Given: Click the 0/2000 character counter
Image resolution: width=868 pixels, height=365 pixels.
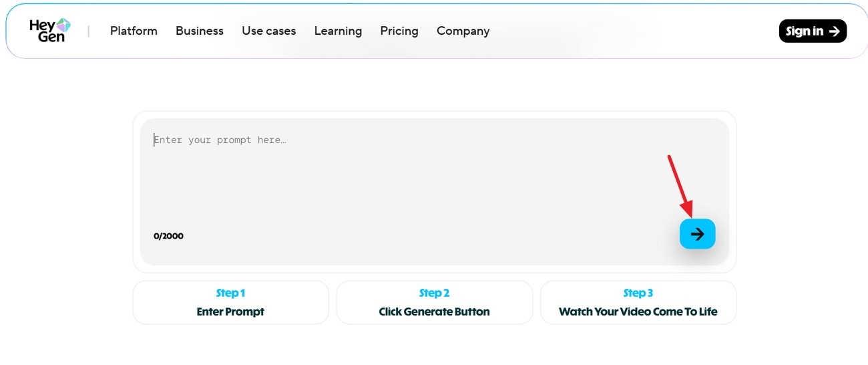Looking at the screenshot, I should 168,236.
